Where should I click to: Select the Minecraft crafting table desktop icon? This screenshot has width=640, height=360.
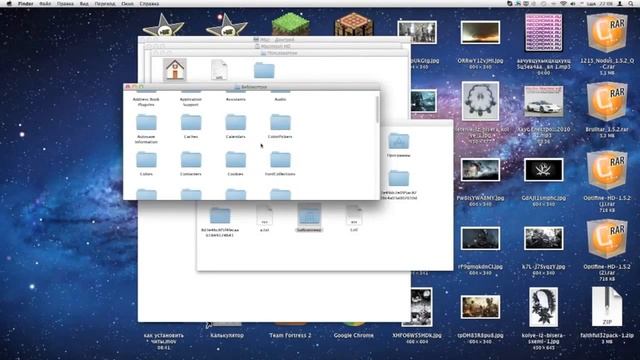353,24
